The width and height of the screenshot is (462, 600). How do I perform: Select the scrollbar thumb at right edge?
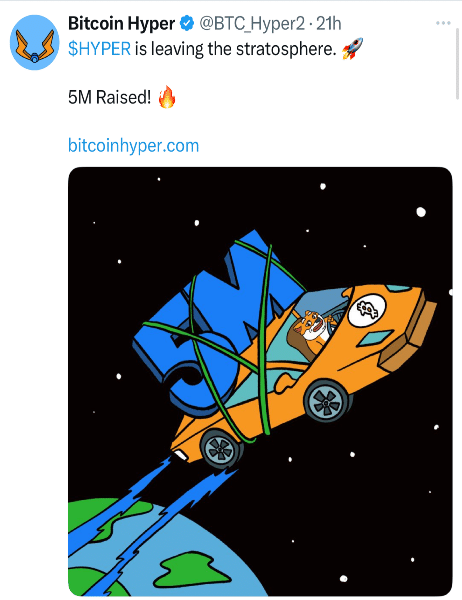point(457,64)
